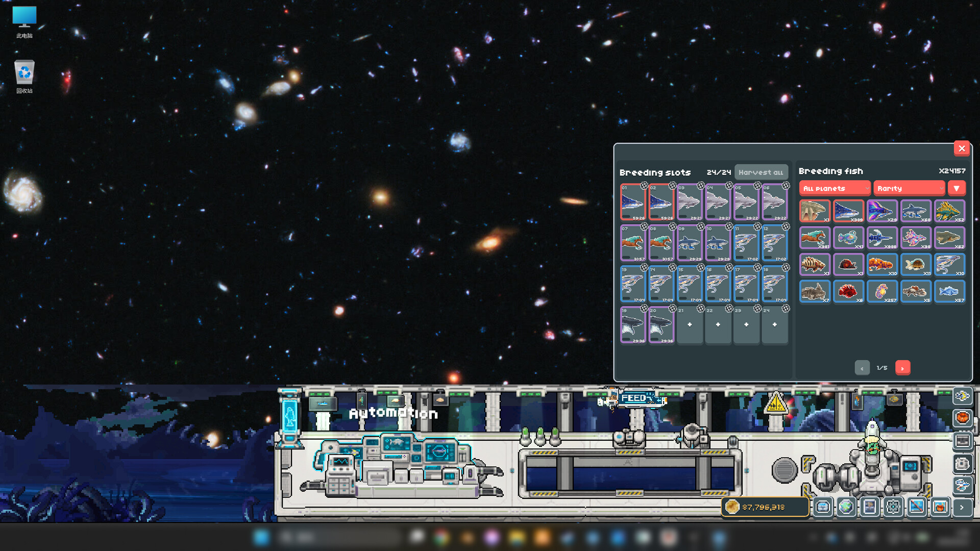Expand the bottom toolbar with right chevron
Viewport: 980px width, 551px height.
click(x=962, y=507)
